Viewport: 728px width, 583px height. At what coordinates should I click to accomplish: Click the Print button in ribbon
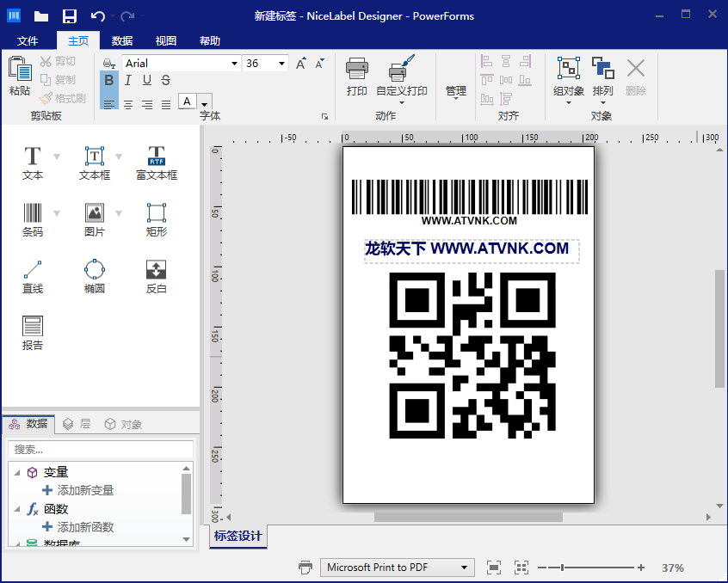357,77
